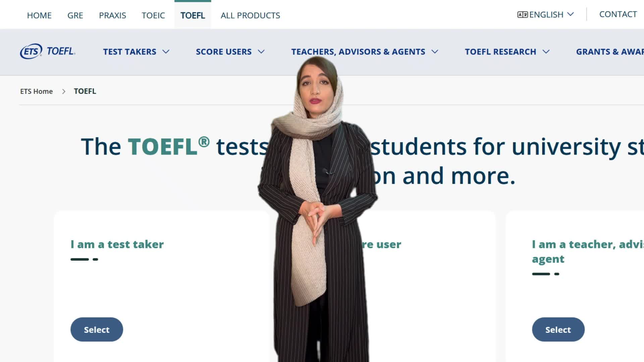The image size is (644, 362).
Task: Click the breadcrumb arrow after ETS Home
Action: tap(64, 92)
